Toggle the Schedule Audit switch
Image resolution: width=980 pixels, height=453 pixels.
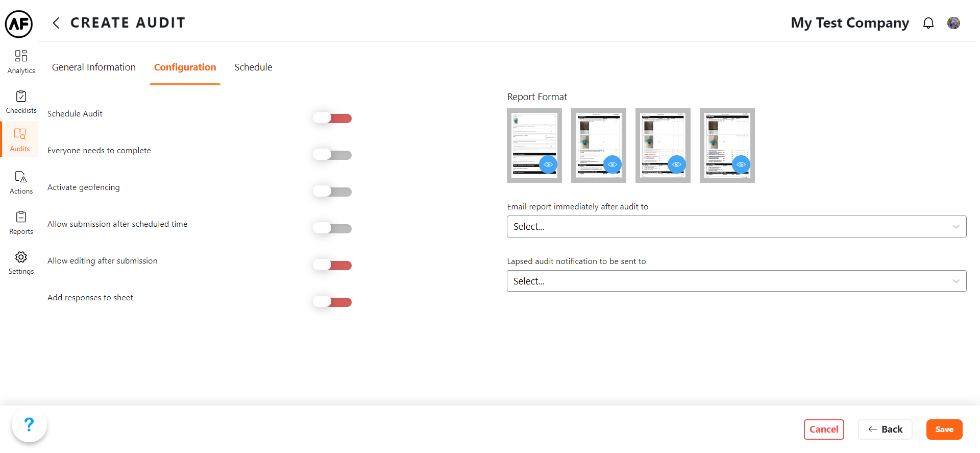332,118
